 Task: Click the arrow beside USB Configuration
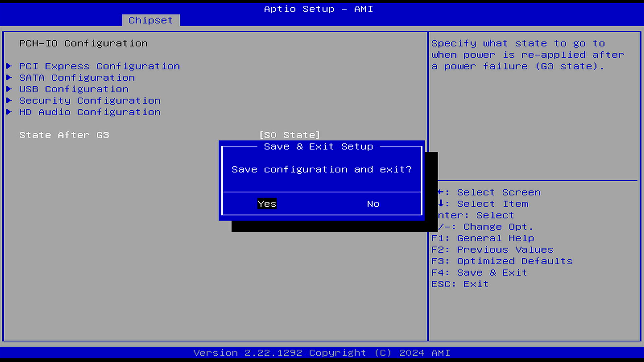click(9, 89)
